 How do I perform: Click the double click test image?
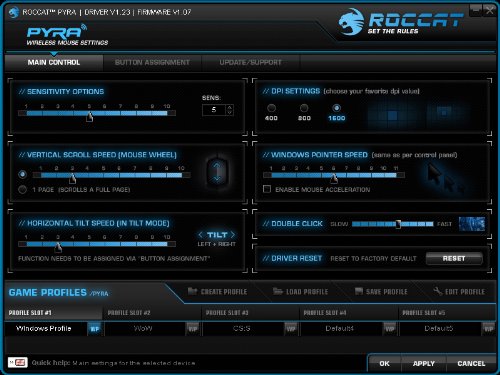pyautogui.click(x=472, y=224)
